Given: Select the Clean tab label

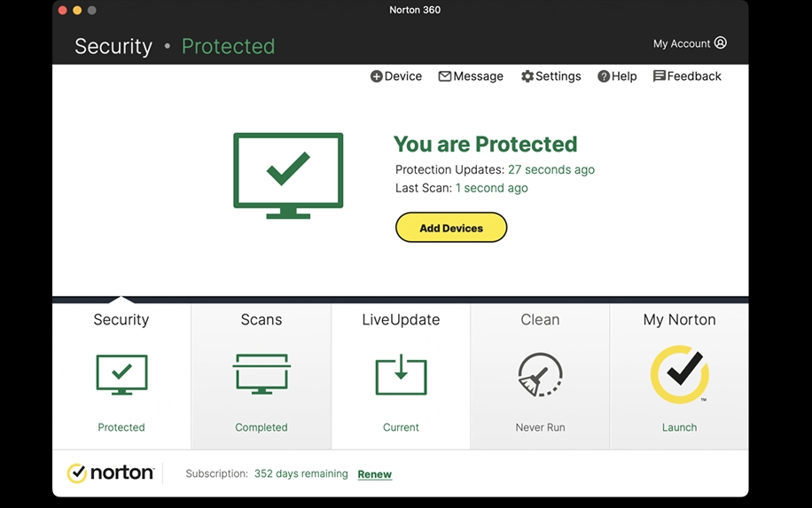Looking at the screenshot, I should tap(540, 319).
